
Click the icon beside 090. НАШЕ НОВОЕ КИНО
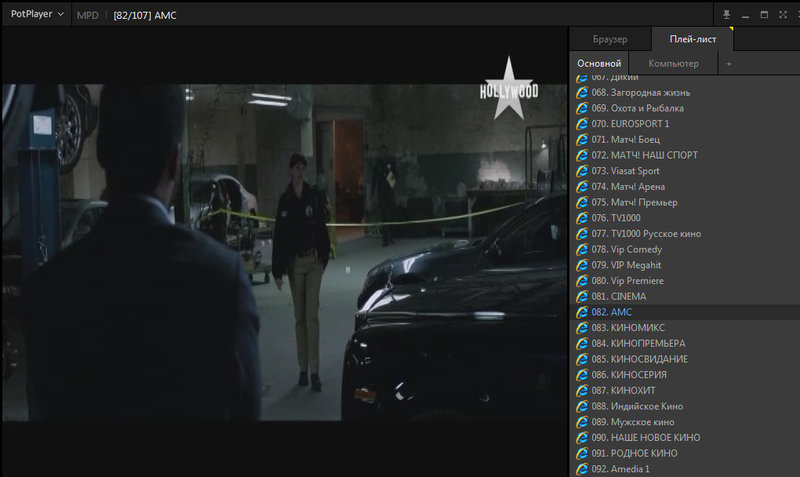582,438
